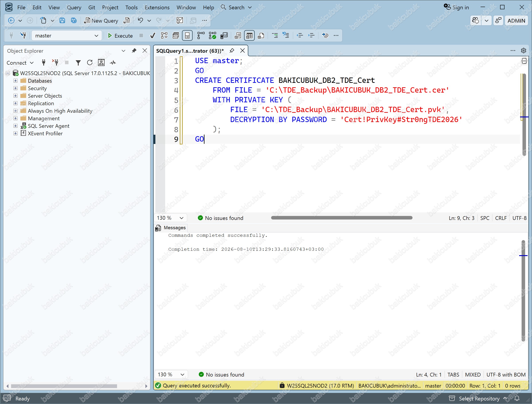Click the Save All toolbar icon
The image size is (532, 404).
point(74,21)
